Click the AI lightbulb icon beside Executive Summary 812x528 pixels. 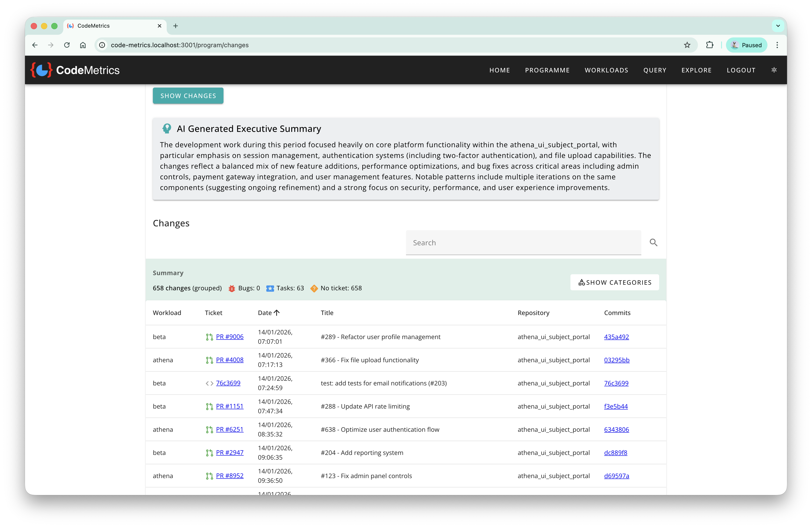pos(167,128)
